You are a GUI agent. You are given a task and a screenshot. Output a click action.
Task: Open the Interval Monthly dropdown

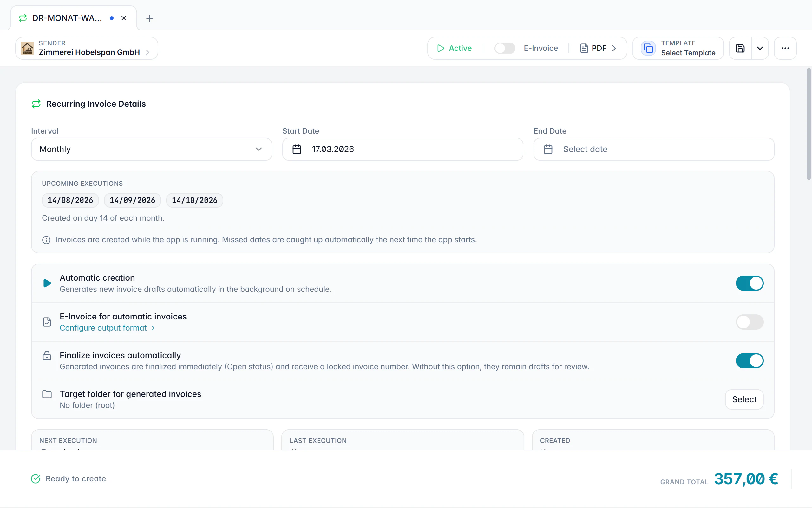151,149
